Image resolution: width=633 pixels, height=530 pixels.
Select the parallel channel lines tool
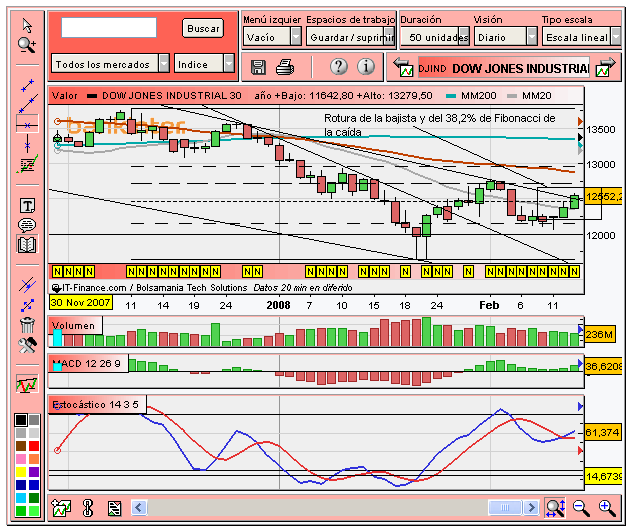(27, 285)
